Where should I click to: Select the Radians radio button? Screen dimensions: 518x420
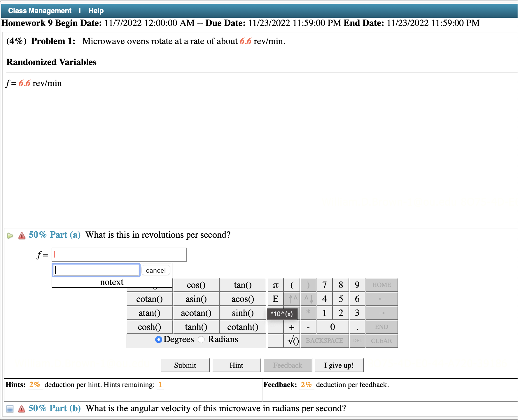point(201,339)
